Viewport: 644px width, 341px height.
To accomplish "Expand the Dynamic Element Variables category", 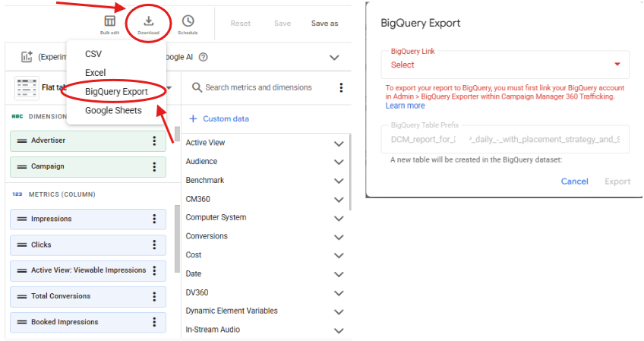I will (x=339, y=312).
